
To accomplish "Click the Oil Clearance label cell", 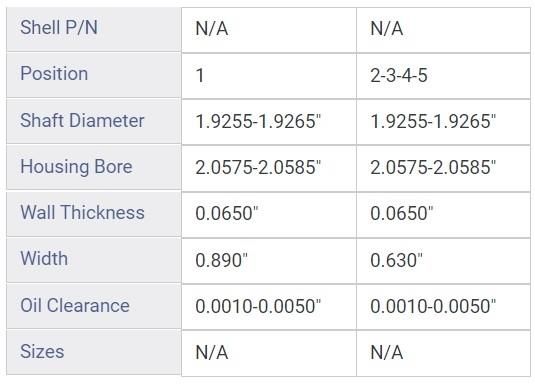I will pyautogui.click(x=93, y=306).
